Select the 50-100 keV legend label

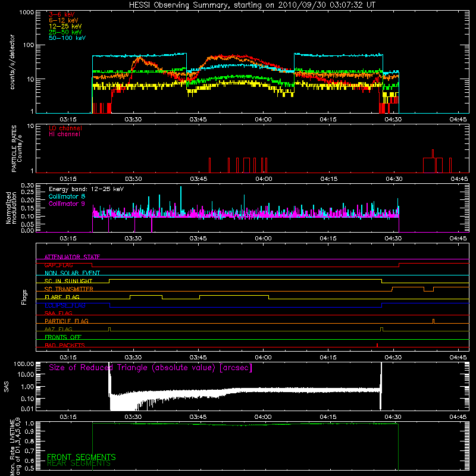click(x=67, y=38)
